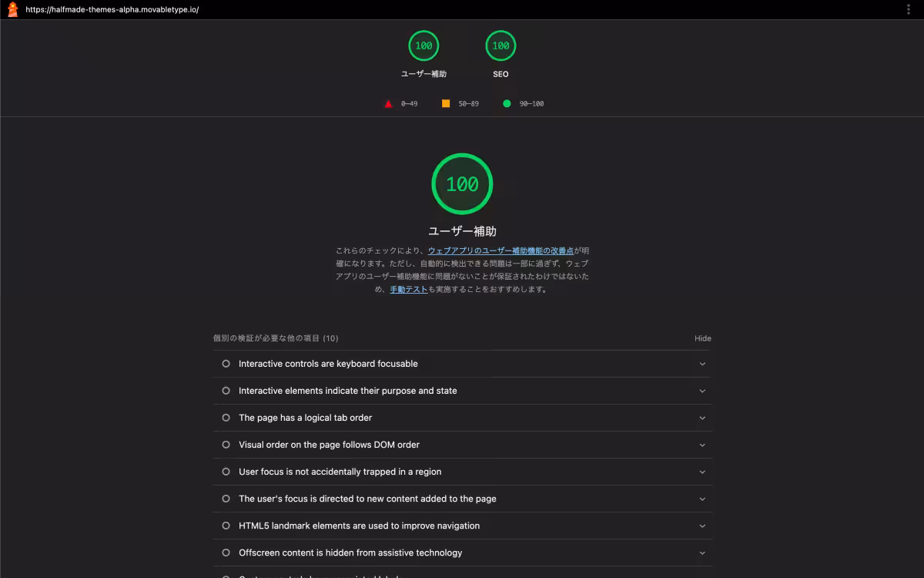
Task: Click the orange square 50–89 legend icon
Action: click(446, 103)
